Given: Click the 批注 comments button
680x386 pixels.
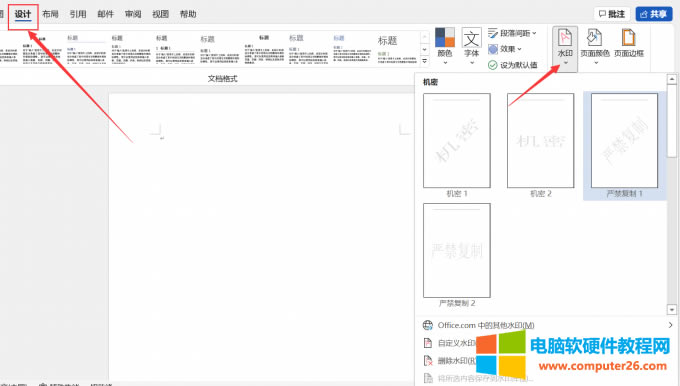Looking at the screenshot, I should click(611, 14).
